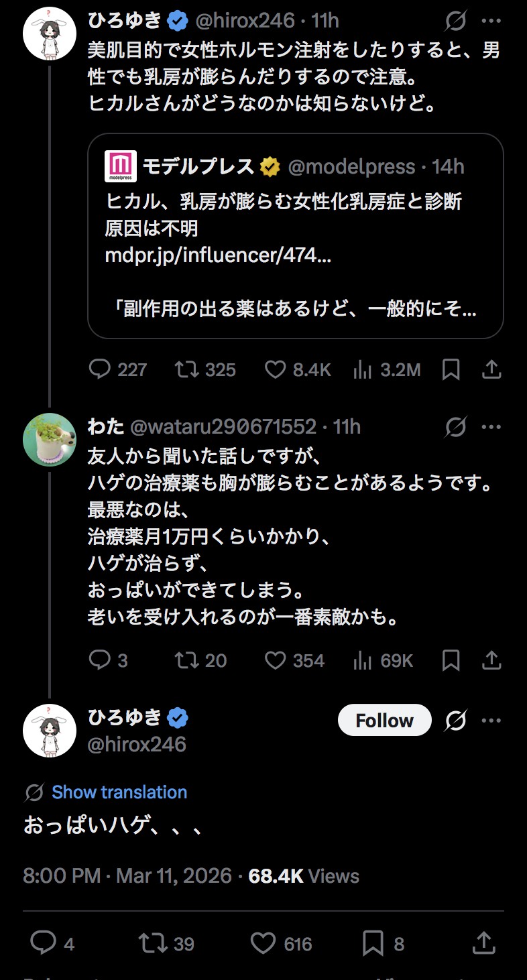Bookmark the main post with 8 bookmarks

click(x=373, y=944)
